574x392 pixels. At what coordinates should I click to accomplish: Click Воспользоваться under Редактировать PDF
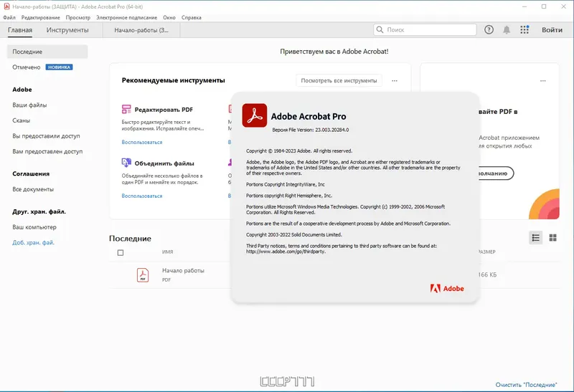[142, 142]
